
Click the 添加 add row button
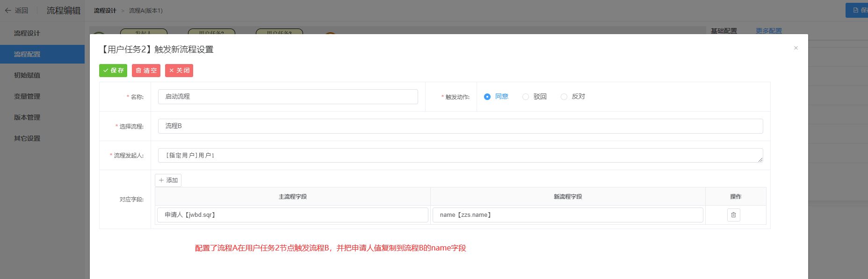(x=168, y=180)
